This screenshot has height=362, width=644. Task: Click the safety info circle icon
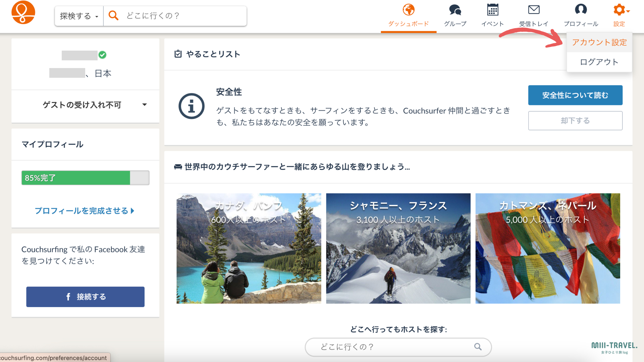pyautogui.click(x=192, y=106)
